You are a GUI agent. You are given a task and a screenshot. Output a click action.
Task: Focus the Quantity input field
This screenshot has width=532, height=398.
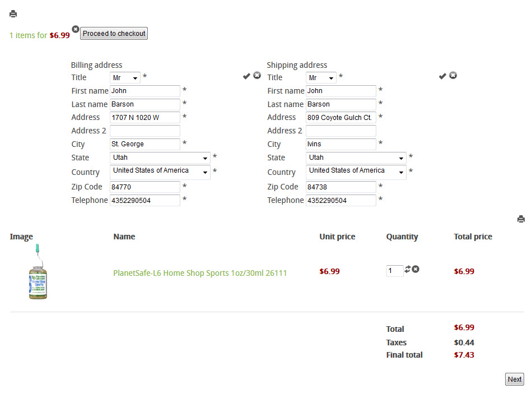[x=394, y=271]
